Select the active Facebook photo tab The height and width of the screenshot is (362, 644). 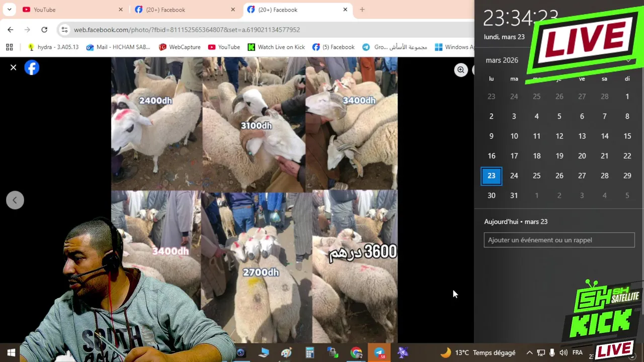point(298,10)
